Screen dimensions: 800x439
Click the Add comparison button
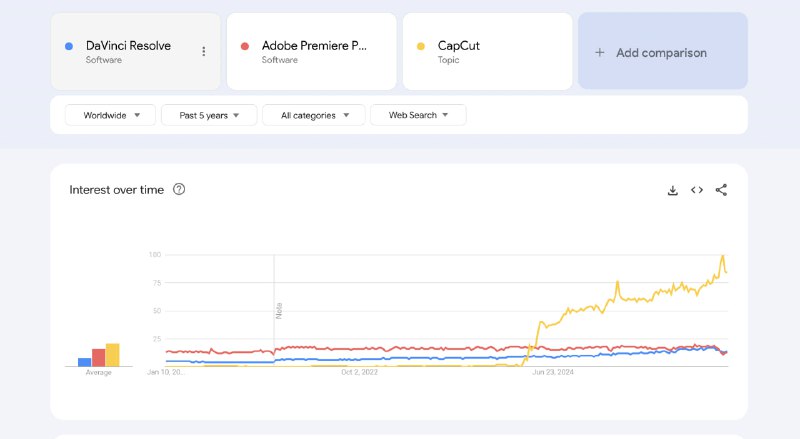[x=662, y=52]
